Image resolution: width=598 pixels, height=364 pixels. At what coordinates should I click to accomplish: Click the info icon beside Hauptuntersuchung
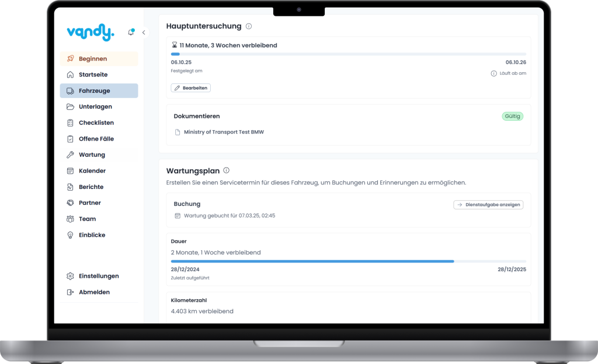[249, 26]
